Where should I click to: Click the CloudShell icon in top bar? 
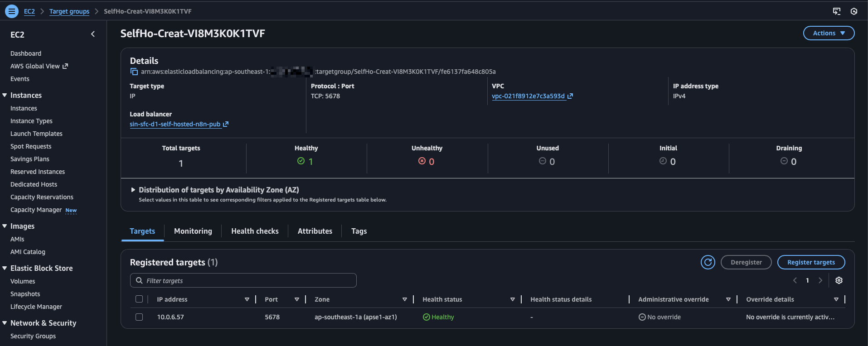click(x=837, y=11)
